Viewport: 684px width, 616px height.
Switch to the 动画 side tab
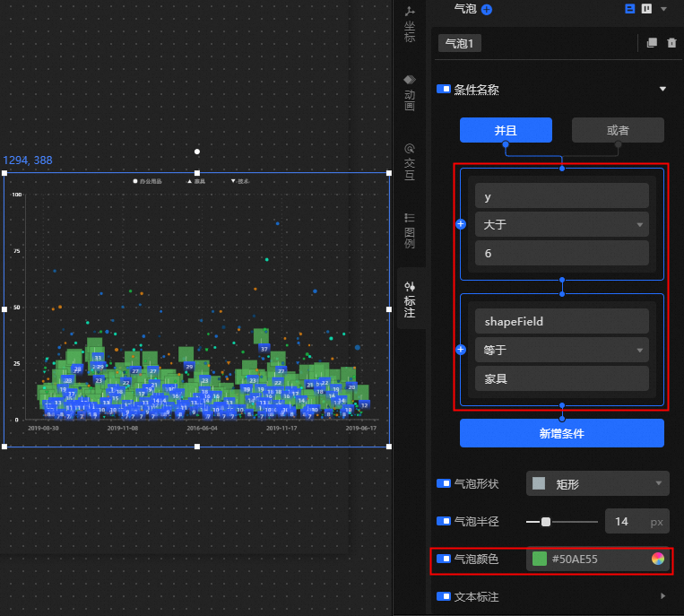pos(410,92)
